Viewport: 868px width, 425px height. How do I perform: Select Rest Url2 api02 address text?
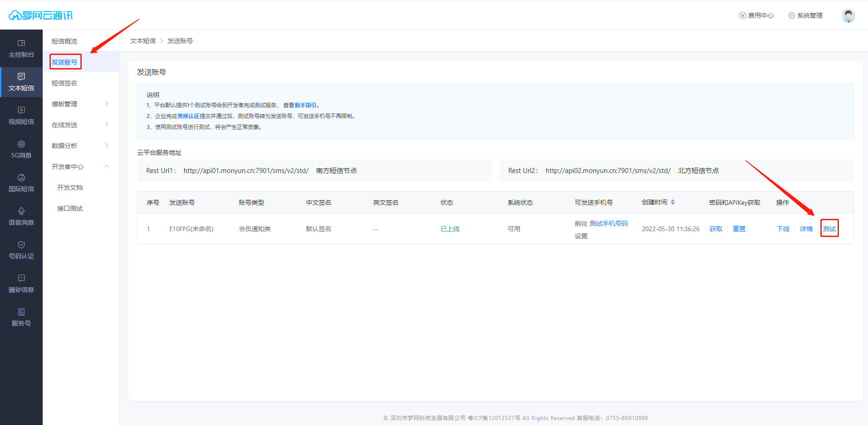608,171
